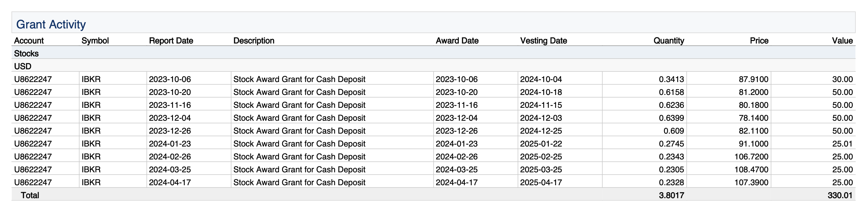The image size is (868, 213).
Task: Click price 78.1400
Action: click(754, 118)
